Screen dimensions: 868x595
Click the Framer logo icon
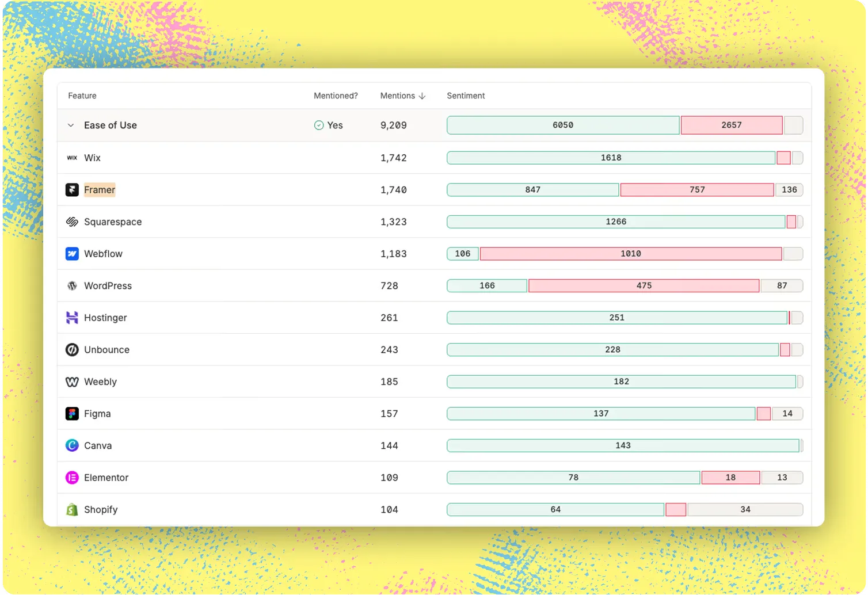(72, 190)
